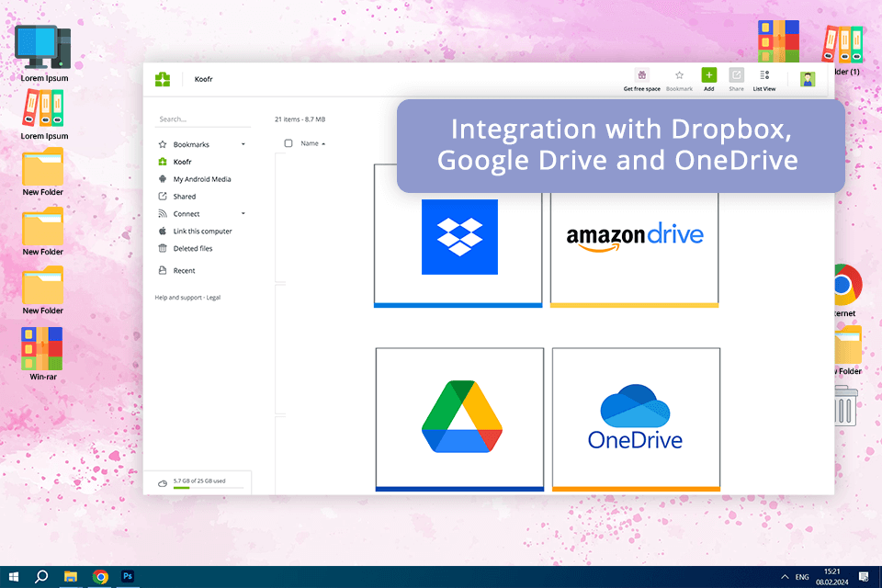This screenshot has width=882, height=588.
Task: Click the storage used progress bar
Action: click(x=209, y=488)
